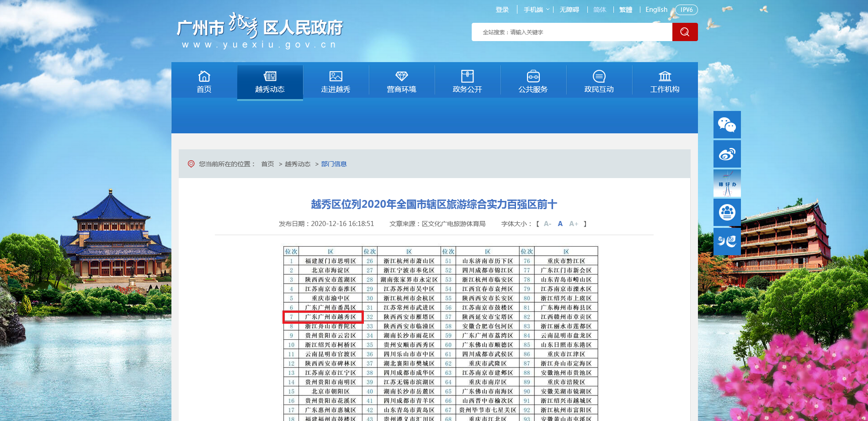Expand the 手机端 dropdown

pyautogui.click(x=536, y=10)
